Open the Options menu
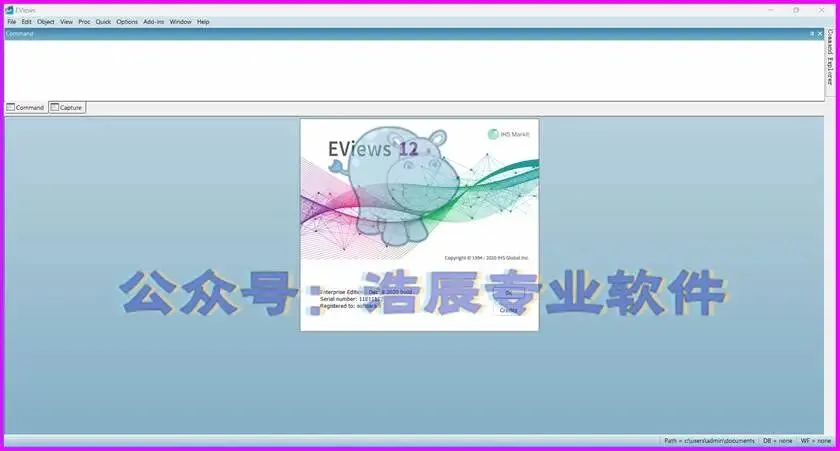Viewport: 840px width, 451px height. tap(127, 22)
